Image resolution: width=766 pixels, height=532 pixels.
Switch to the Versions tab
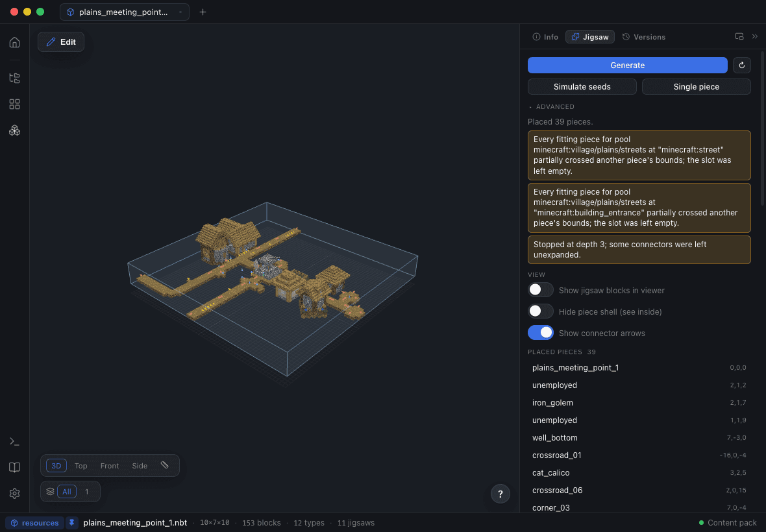coord(644,36)
